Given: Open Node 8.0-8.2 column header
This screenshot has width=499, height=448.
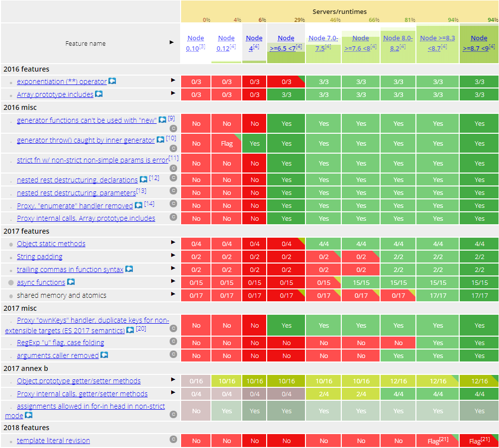Looking at the screenshot, I should pos(398,43).
